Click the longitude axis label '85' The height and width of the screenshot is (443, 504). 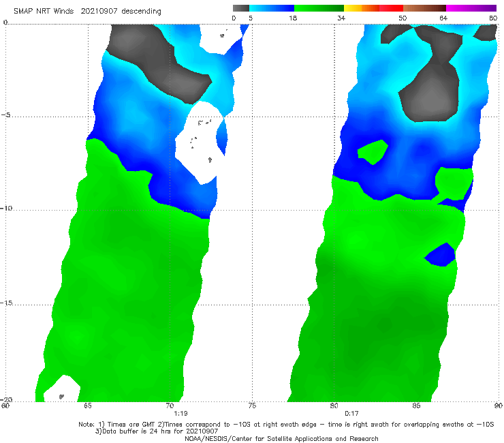[x=416, y=406]
